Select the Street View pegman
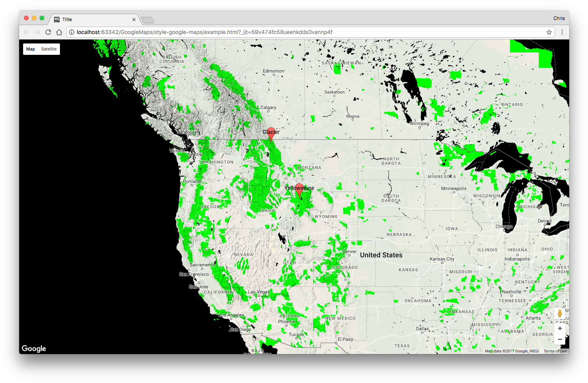 [x=560, y=313]
